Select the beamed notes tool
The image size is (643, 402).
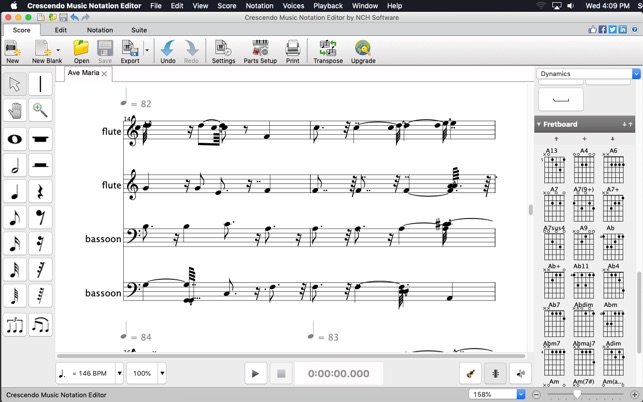tap(40, 325)
